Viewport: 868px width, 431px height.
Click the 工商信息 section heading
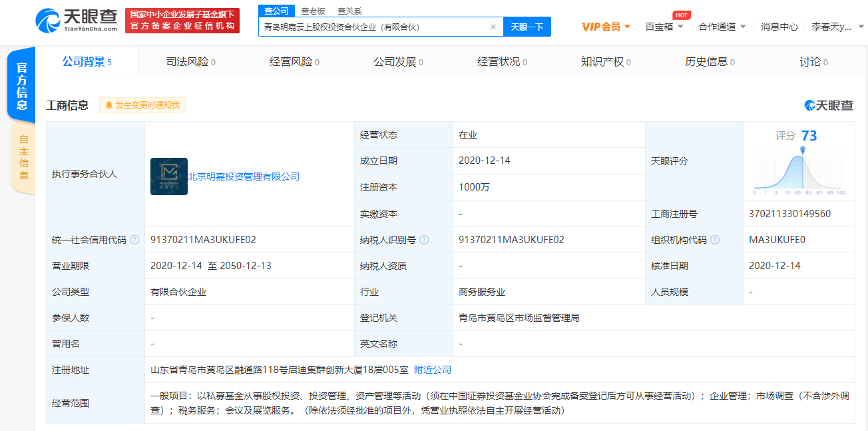pyautogui.click(x=67, y=105)
